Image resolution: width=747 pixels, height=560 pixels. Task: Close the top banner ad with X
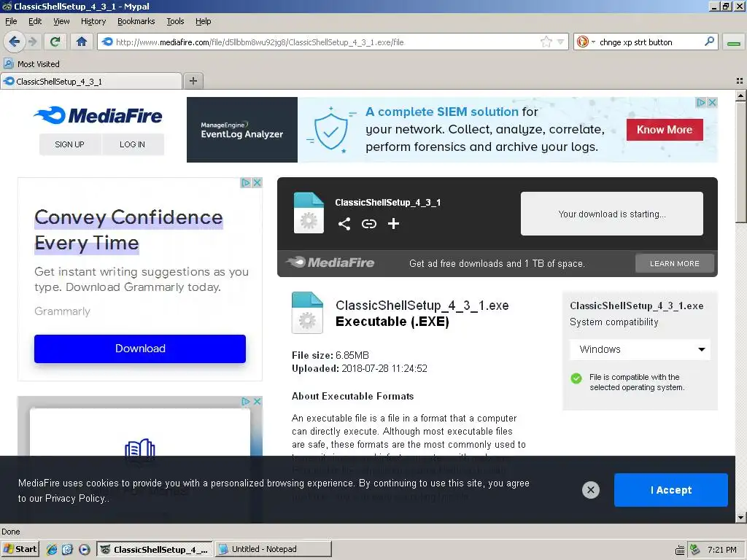coord(712,102)
